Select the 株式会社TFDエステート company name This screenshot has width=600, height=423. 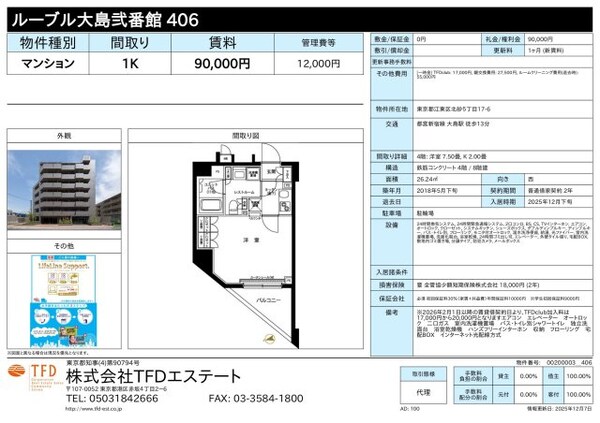(x=153, y=377)
